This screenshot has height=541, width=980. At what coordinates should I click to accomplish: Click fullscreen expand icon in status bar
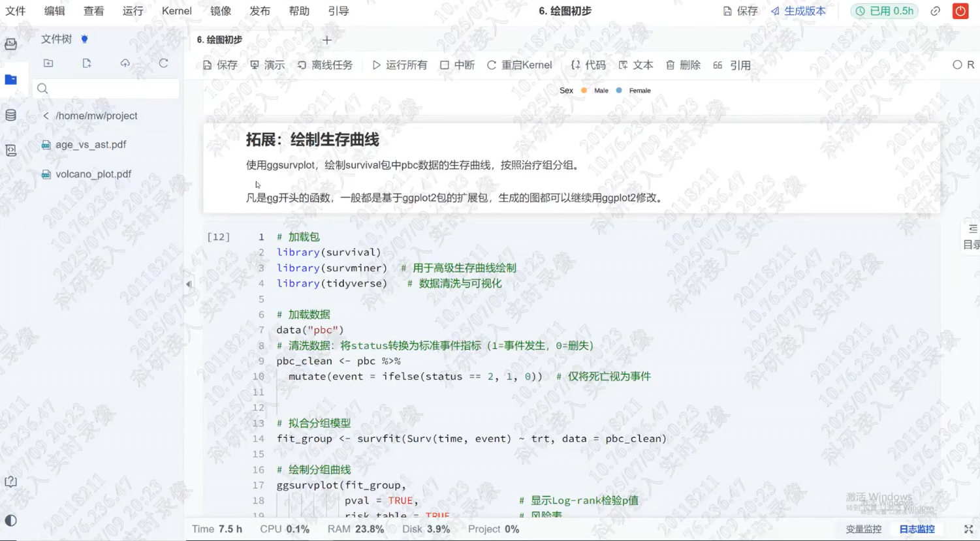tap(969, 529)
